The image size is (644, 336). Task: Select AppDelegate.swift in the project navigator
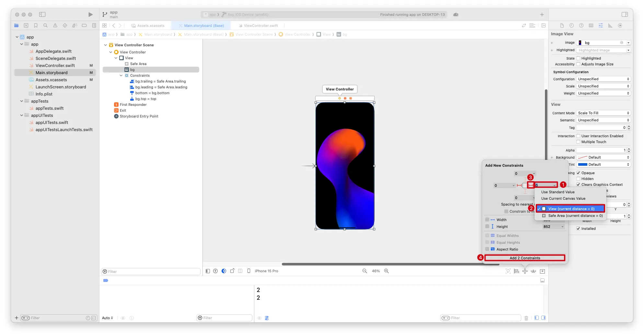(x=53, y=51)
